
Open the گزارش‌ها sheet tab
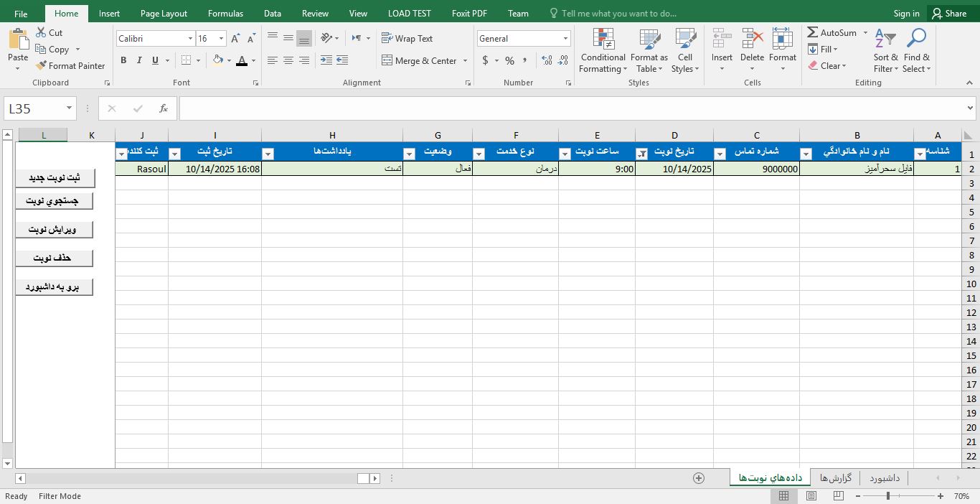(x=835, y=478)
